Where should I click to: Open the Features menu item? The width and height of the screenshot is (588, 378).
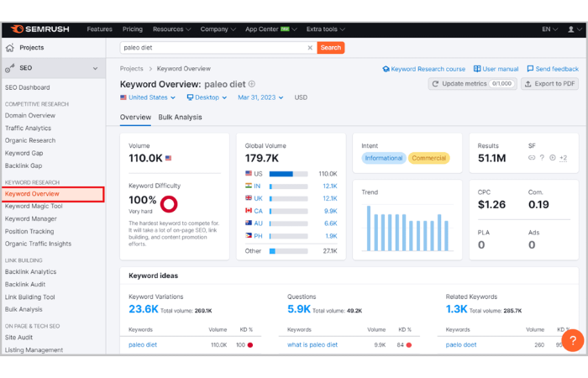pos(99,29)
